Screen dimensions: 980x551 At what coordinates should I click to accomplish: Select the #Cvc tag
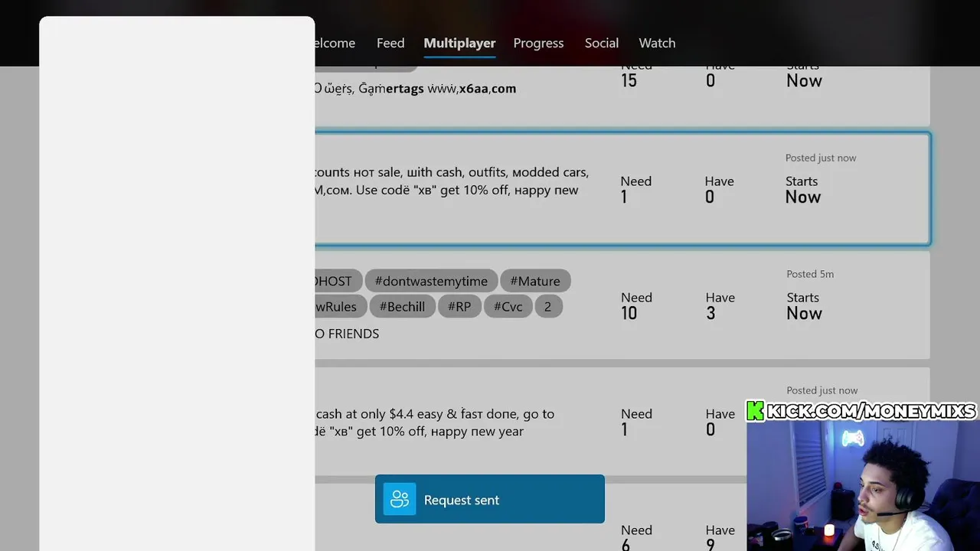tap(508, 306)
